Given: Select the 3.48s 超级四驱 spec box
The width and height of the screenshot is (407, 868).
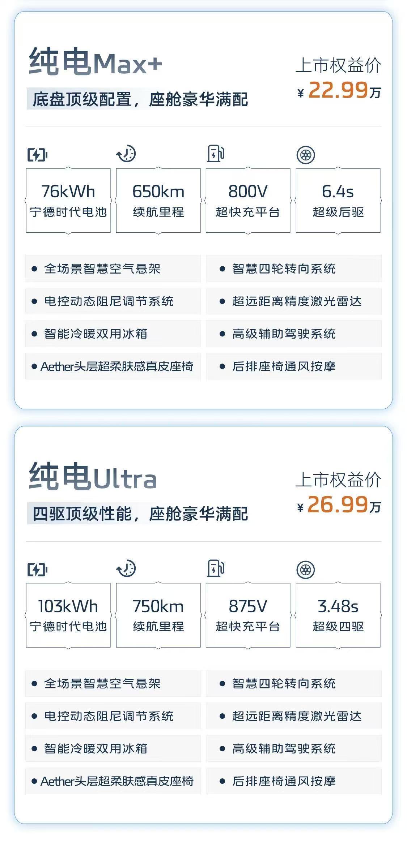Looking at the screenshot, I should pyautogui.click(x=338, y=615).
